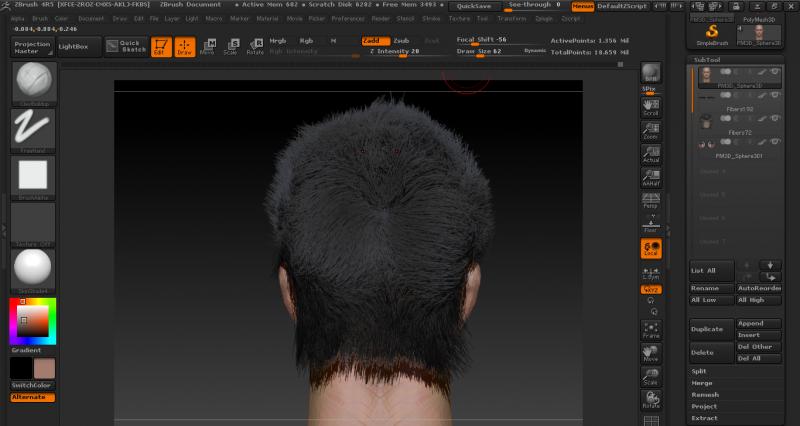The image size is (800, 426).
Task: Click the List All button
Action: pos(712,271)
